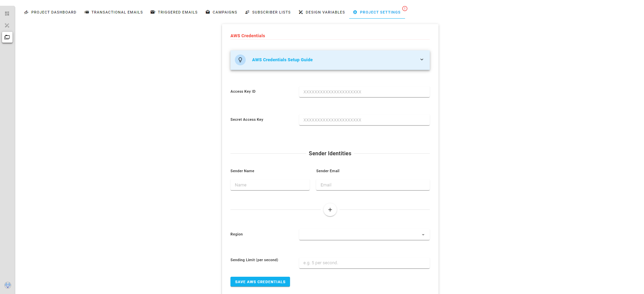Click the Project Dashboard chart icon
The image size is (644, 294).
(x=26, y=12)
